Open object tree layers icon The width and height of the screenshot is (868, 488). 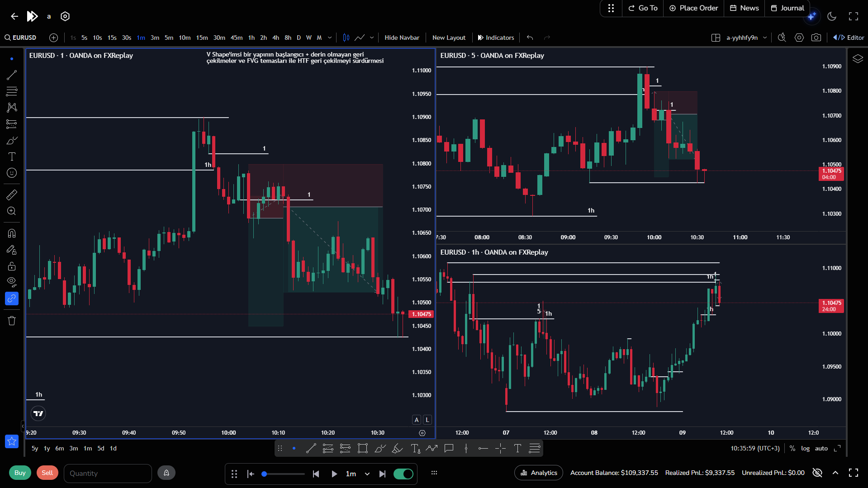click(858, 59)
